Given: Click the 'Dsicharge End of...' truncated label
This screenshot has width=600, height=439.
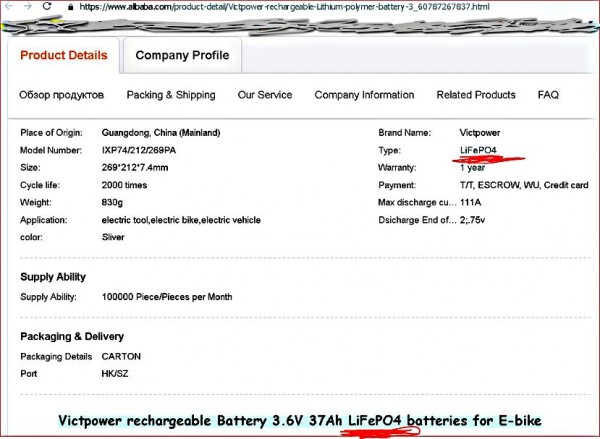Looking at the screenshot, I should point(417,220).
